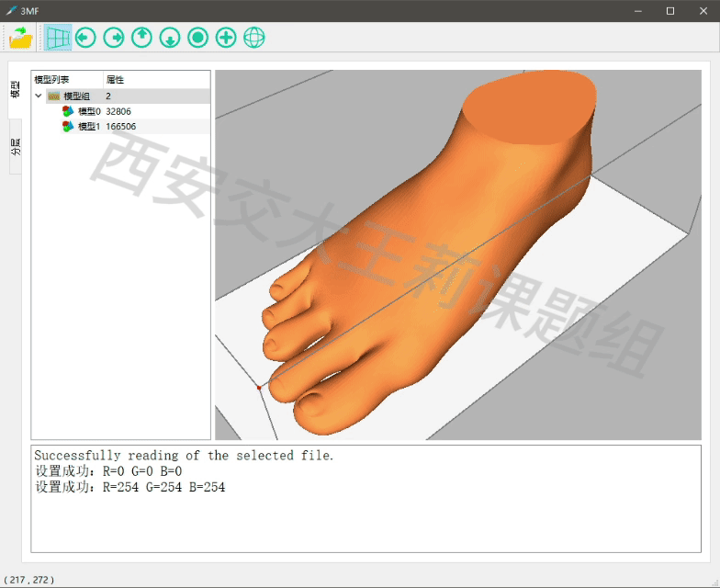Select 模型1 in the model list
The image size is (720, 588).
[x=88, y=127]
